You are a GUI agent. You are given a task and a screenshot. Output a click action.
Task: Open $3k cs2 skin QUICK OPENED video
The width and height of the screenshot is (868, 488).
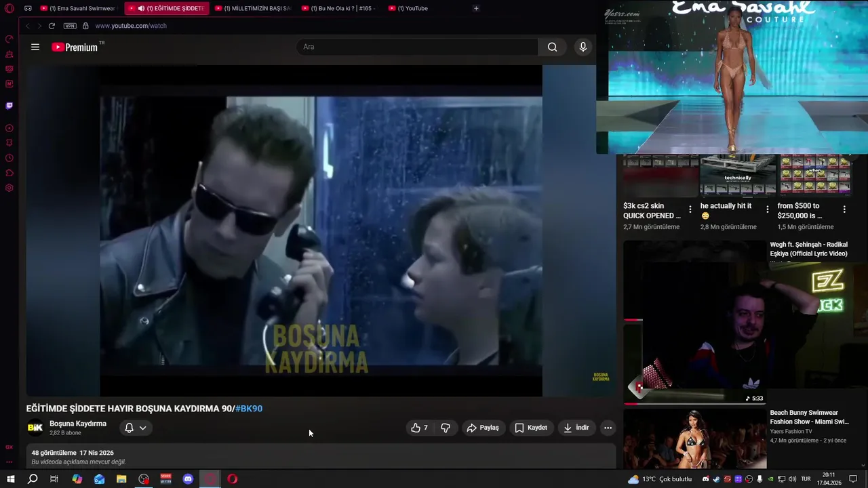(652, 211)
